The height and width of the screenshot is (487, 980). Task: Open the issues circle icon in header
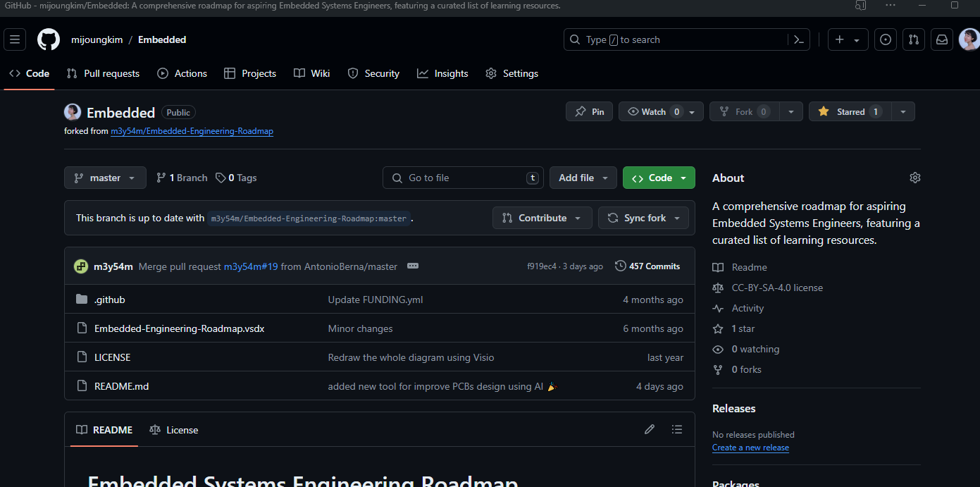pos(886,39)
